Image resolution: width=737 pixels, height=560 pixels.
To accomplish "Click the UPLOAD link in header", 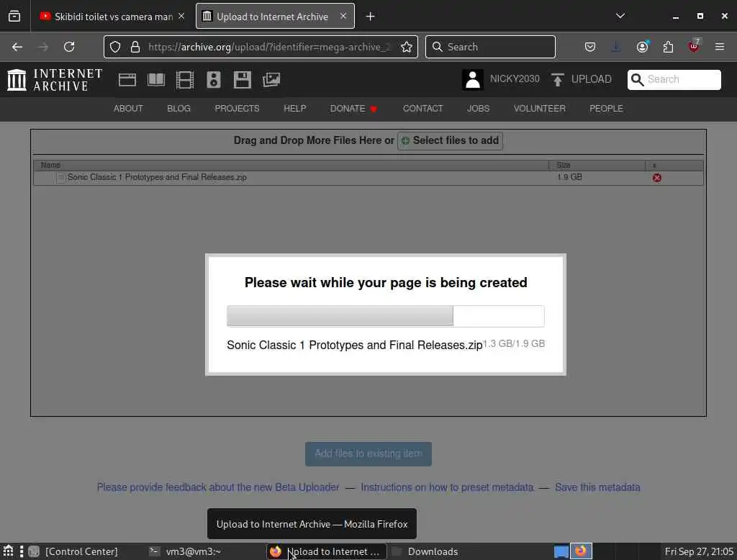I will (x=592, y=79).
